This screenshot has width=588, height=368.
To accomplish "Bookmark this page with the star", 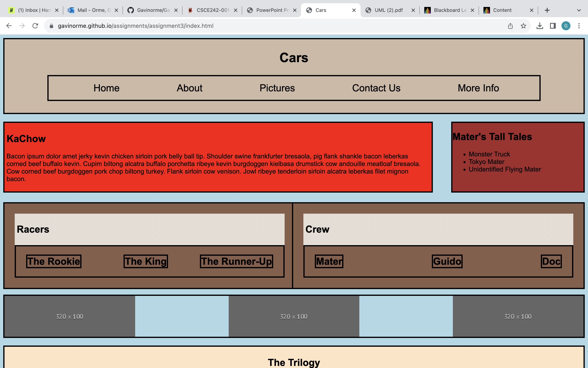I will point(523,26).
